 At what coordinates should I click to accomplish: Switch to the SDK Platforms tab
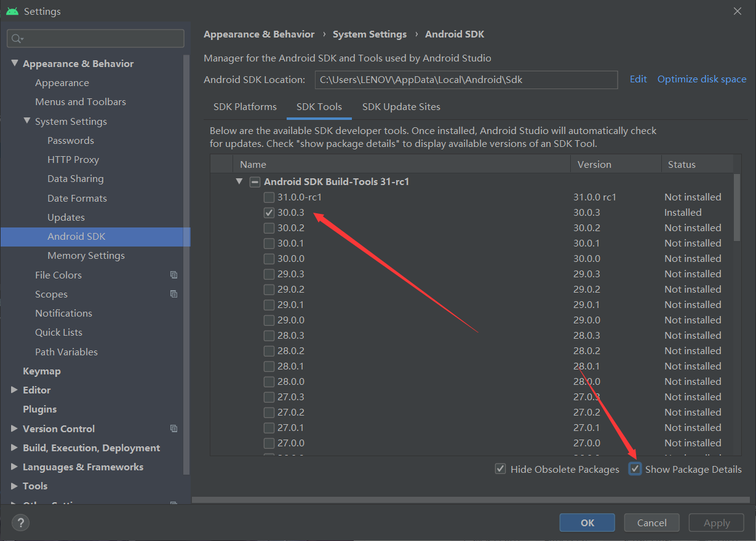click(245, 107)
